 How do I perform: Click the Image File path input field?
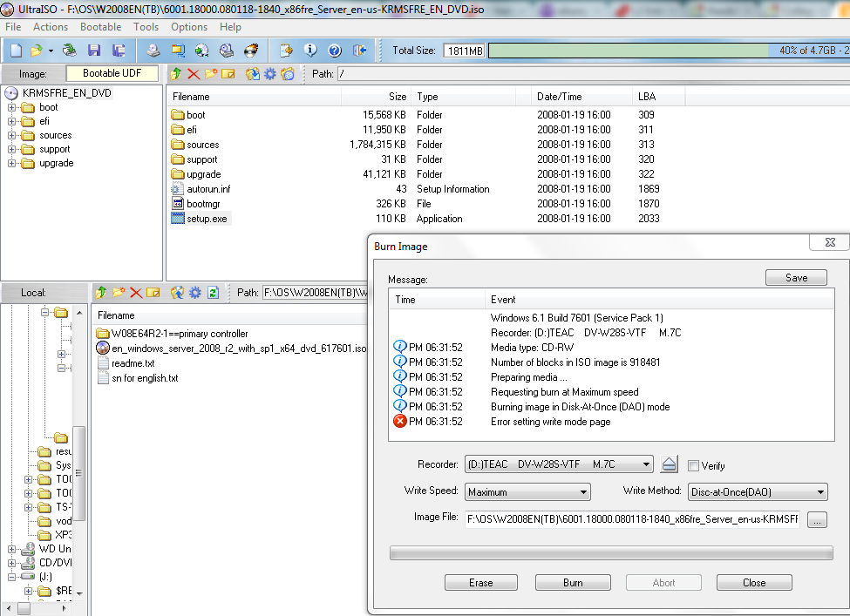click(632, 519)
